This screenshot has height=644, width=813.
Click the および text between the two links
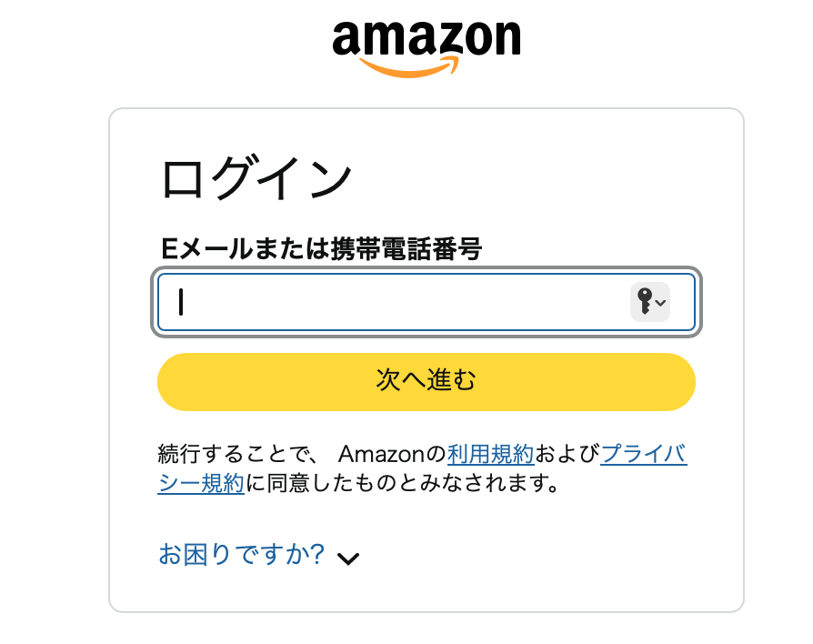click(x=567, y=453)
